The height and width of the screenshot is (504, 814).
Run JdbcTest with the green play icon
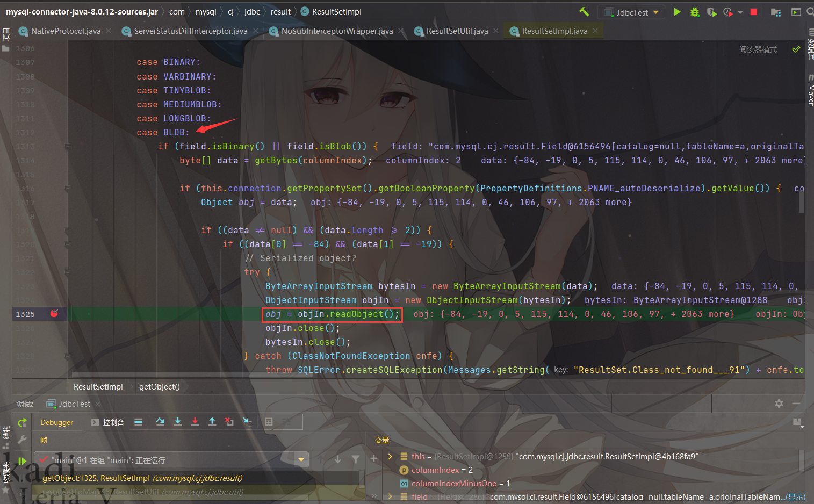(677, 12)
